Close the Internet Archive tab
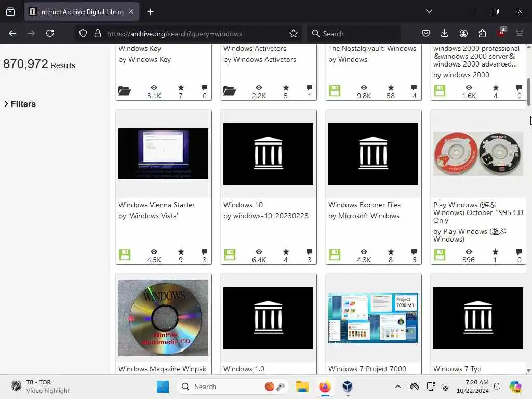 tap(131, 11)
